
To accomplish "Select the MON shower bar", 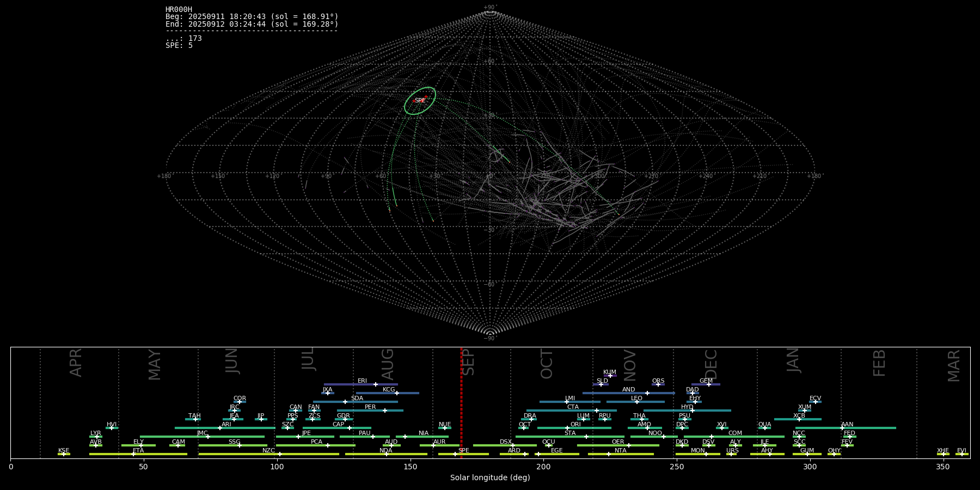I will [x=697, y=454].
